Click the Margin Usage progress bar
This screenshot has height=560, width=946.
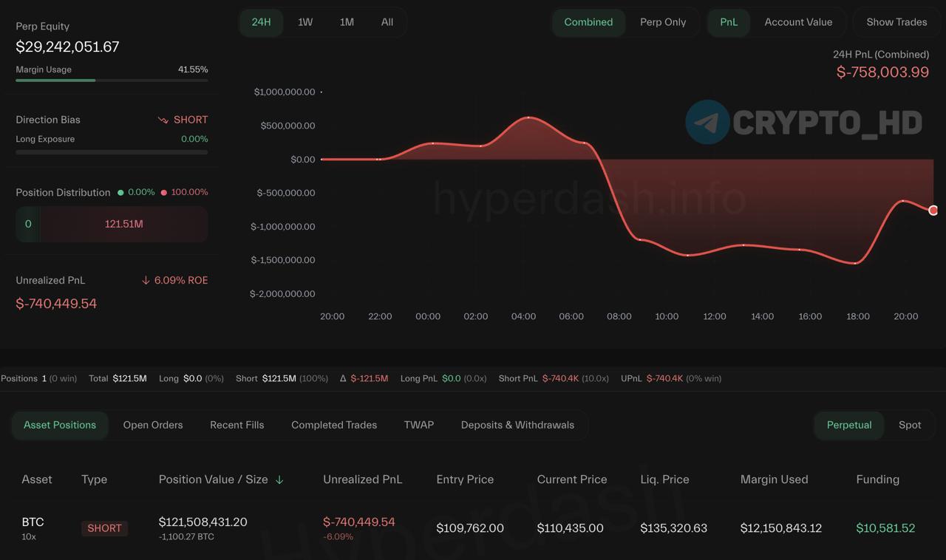(x=111, y=80)
